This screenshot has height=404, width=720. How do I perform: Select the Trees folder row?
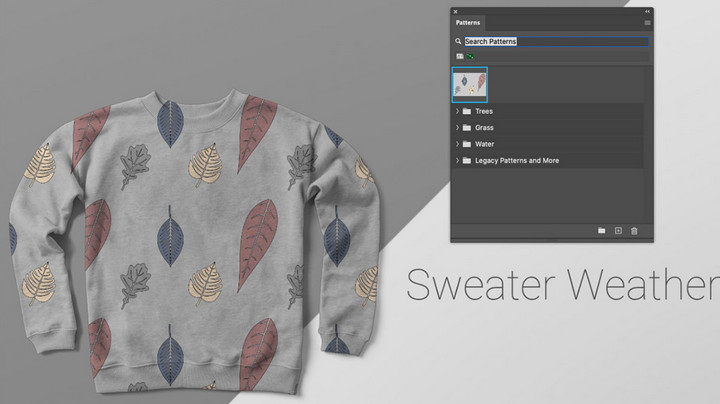point(548,111)
